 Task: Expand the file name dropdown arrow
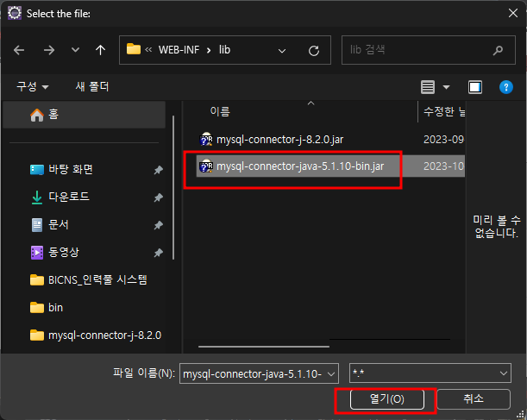331,374
